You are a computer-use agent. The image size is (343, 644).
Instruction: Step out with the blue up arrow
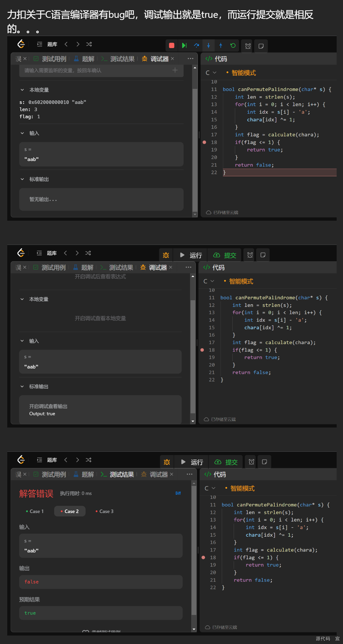click(221, 45)
